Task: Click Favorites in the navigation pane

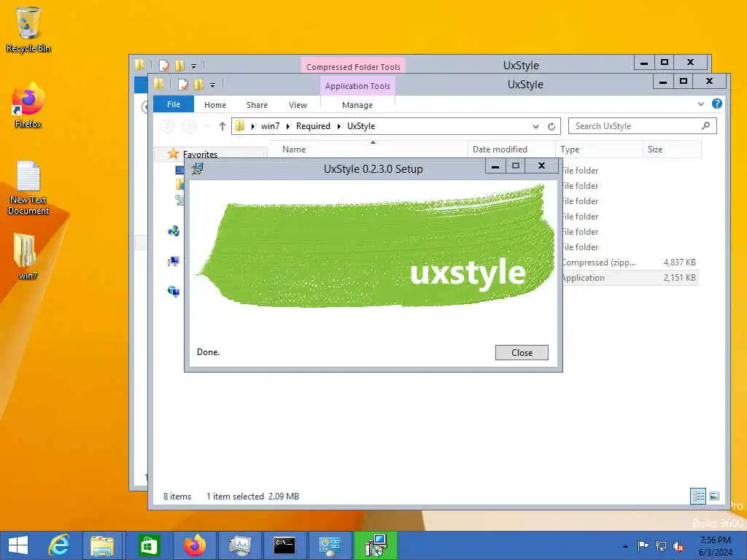Action: tap(200, 155)
